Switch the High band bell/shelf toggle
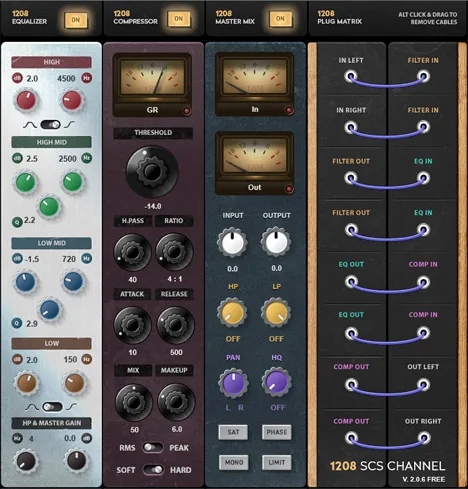468x489 pixels. [50, 125]
